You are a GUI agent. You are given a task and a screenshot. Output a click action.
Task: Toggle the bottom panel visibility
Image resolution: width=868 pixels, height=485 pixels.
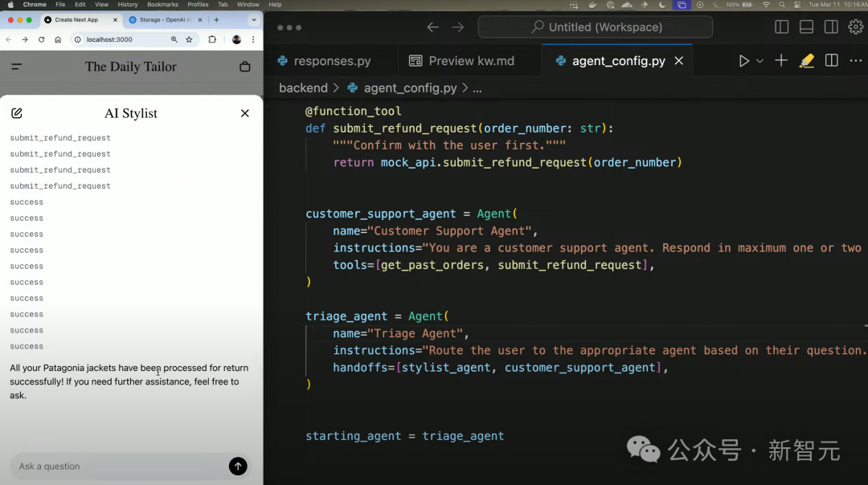click(805, 26)
